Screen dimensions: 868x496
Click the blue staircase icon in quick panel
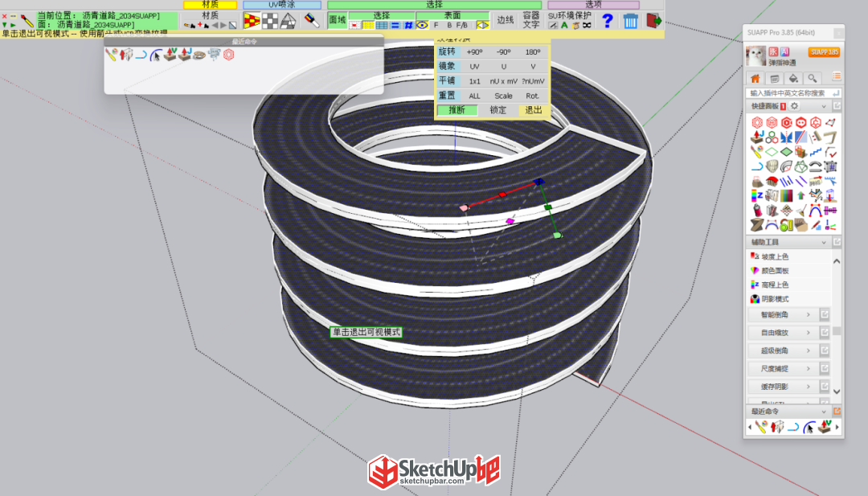point(816,152)
